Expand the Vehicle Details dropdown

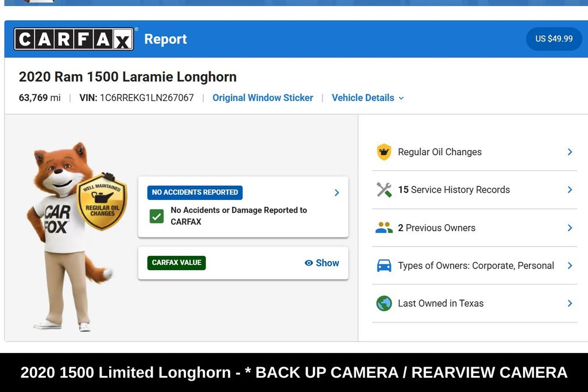(367, 98)
